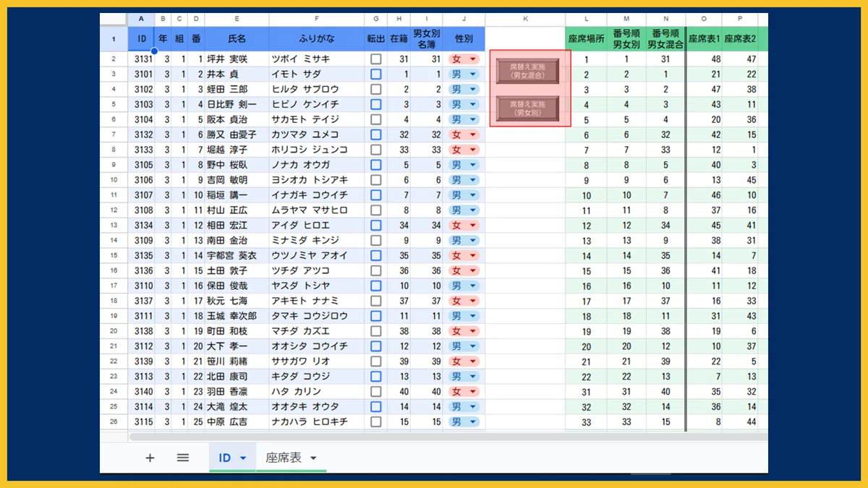This screenshot has width=868, height=488.
Task: Click the 席替え実施（男女混合）button
Action: point(527,70)
